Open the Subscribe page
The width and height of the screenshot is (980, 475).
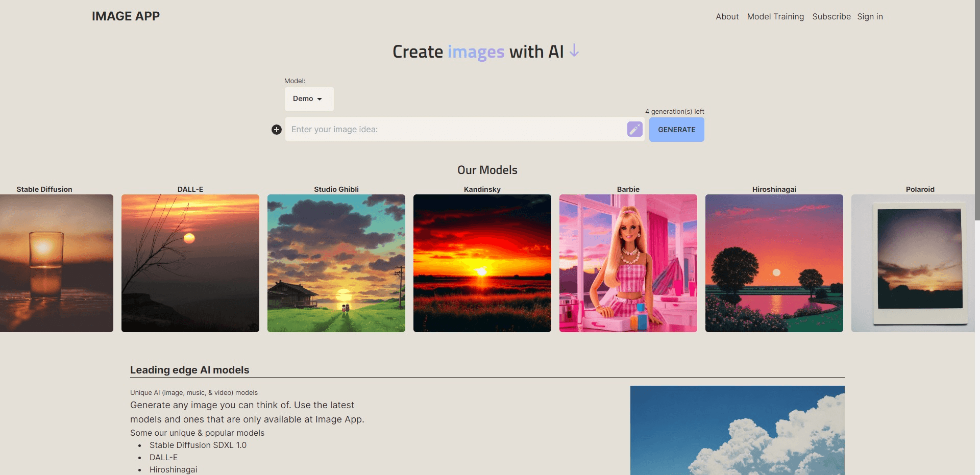(831, 16)
